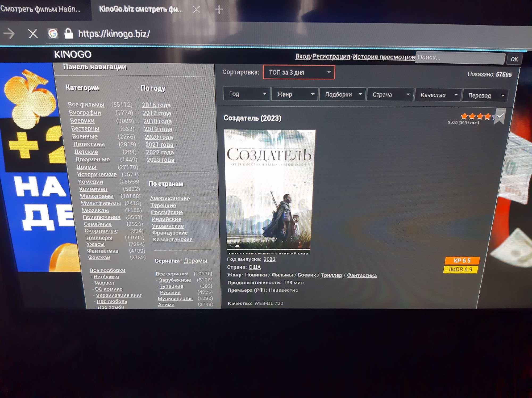This screenshot has width=532, height=398.
Task: Click the KINOGO site logo
Action: [x=73, y=55]
